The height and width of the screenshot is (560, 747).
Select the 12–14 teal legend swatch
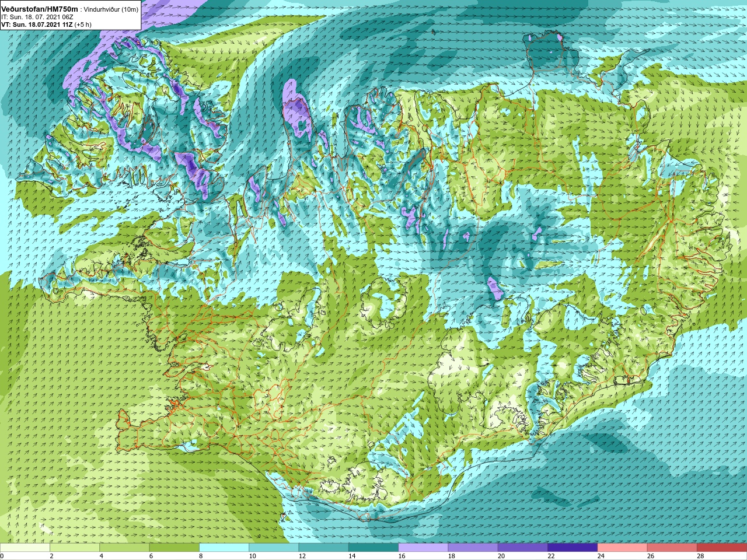[x=323, y=548]
